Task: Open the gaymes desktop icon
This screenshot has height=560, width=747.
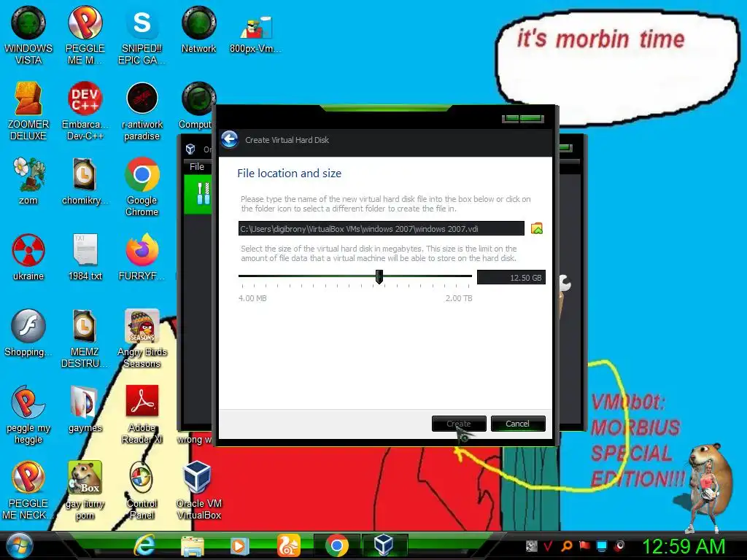Action: tap(85, 408)
